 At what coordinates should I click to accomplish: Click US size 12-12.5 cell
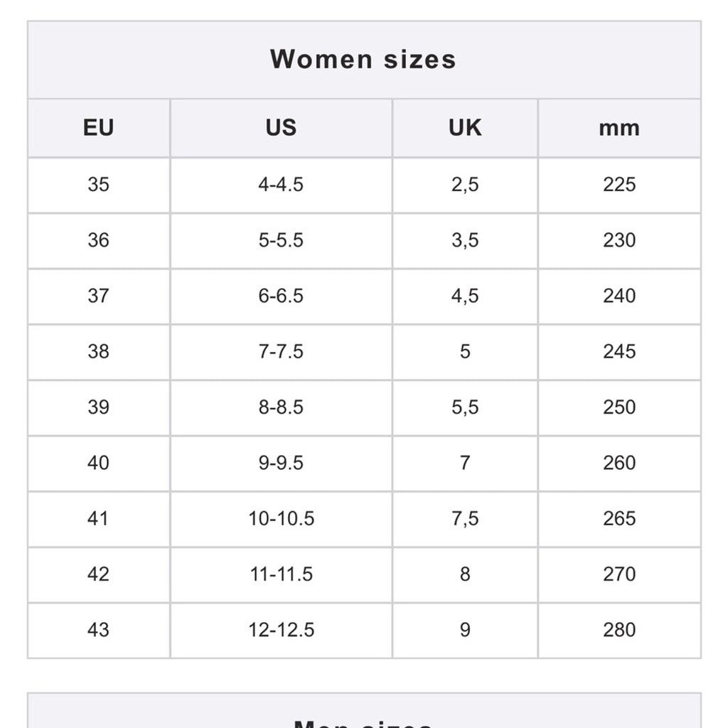point(282,631)
